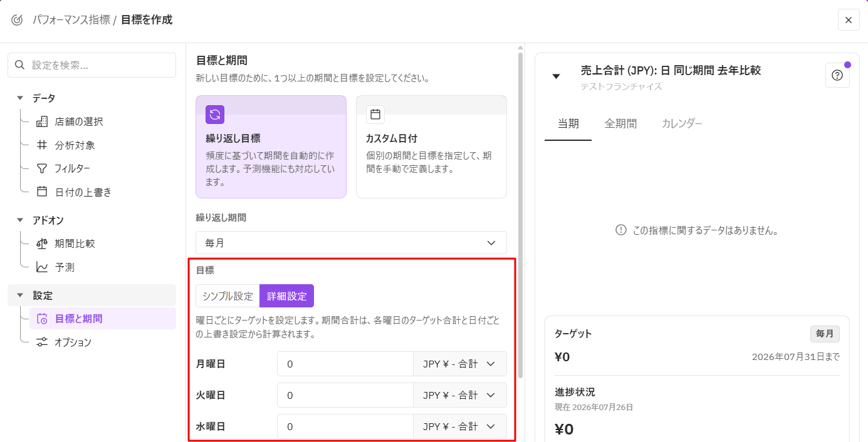
Task: Click the store building icon for 店舗の選択
Action: pos(42,121)
